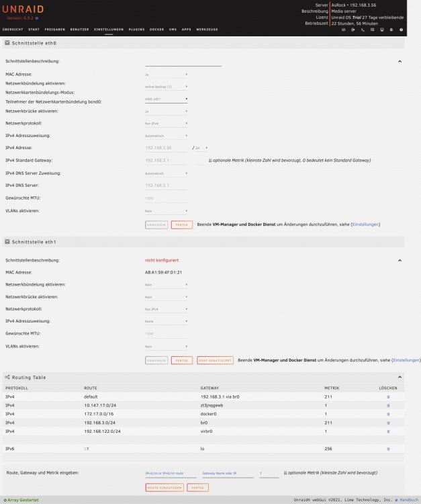Open the feedback icon in header

[372, 30]
